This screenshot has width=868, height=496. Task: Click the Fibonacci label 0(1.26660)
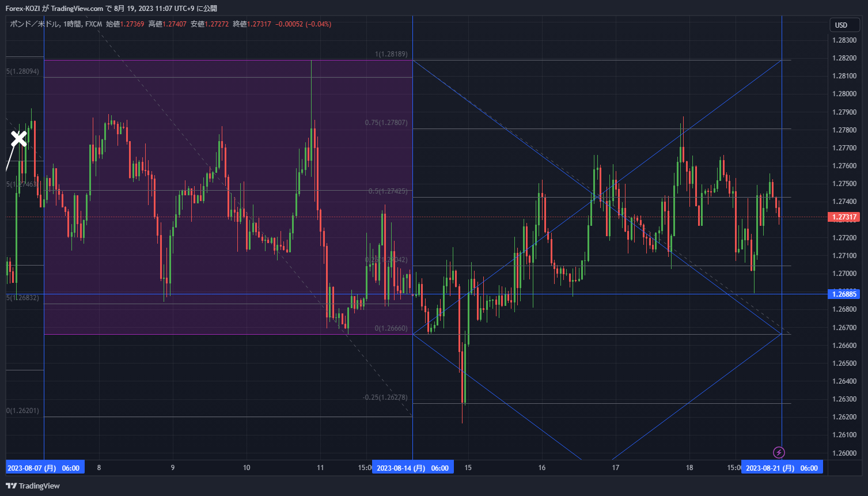point(391,328)
